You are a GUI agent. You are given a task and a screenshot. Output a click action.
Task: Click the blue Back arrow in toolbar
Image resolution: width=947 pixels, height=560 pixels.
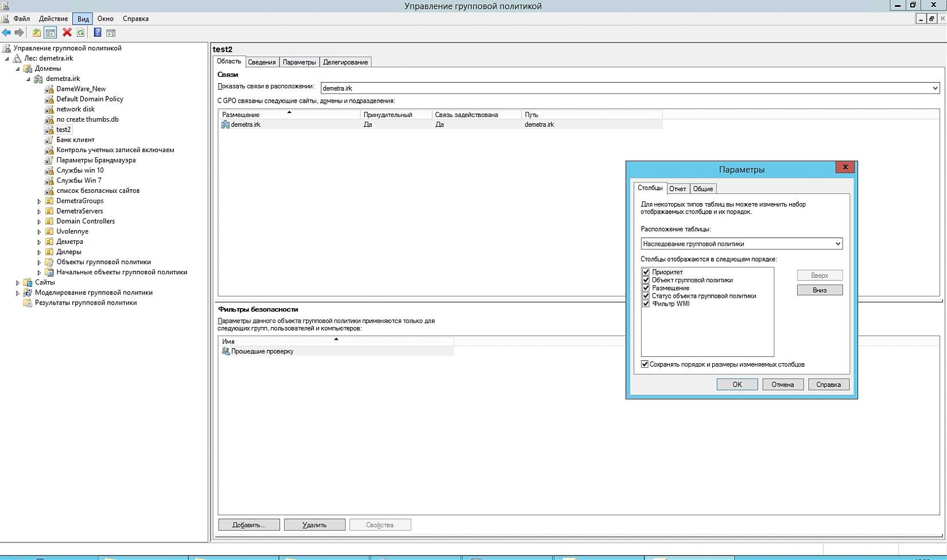pos(6,33)
